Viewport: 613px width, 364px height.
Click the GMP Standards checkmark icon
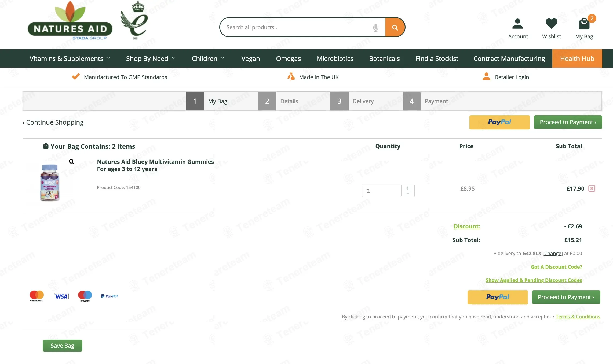click(76, 77)
